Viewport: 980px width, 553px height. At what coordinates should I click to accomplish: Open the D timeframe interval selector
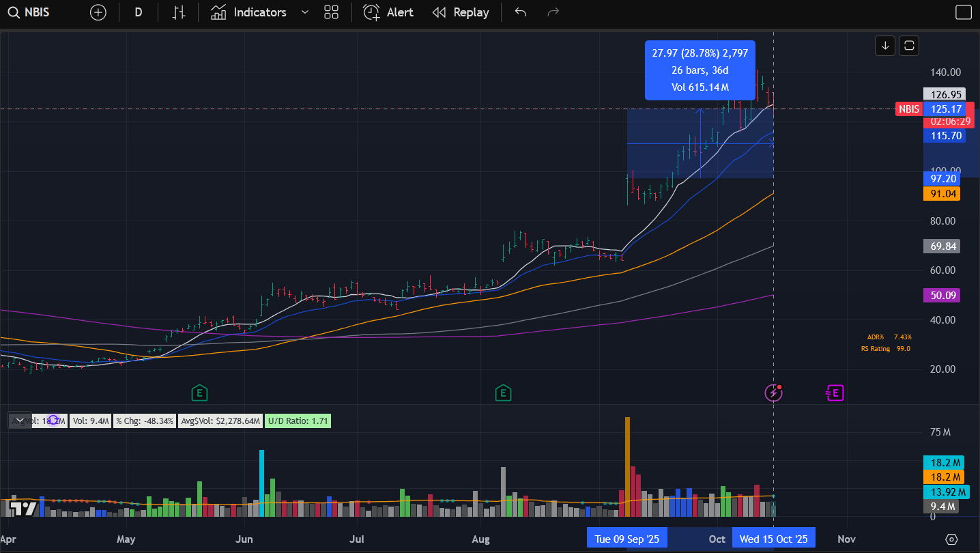(x=139, y=12)
